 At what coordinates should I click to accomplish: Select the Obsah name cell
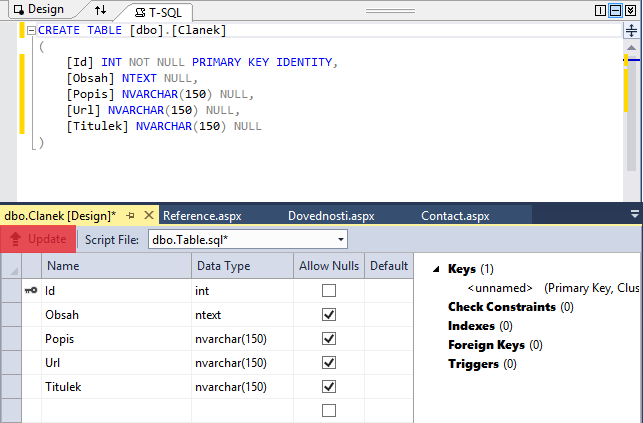116,314
